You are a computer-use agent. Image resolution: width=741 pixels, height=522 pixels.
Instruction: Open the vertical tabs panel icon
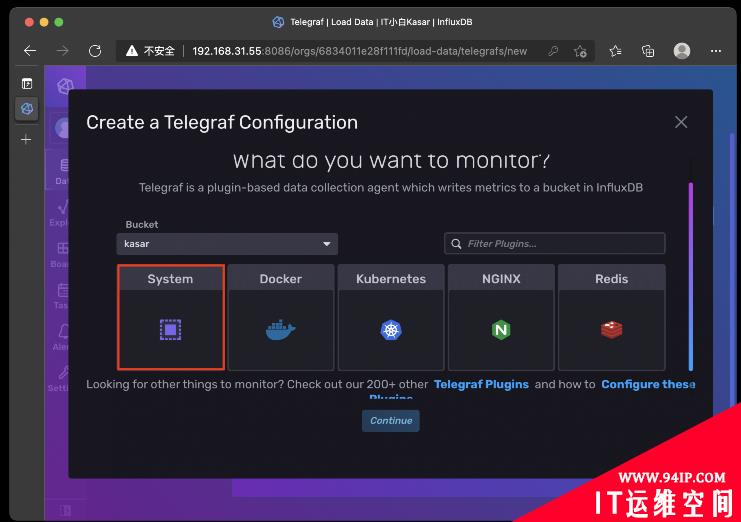pos(27,84)
